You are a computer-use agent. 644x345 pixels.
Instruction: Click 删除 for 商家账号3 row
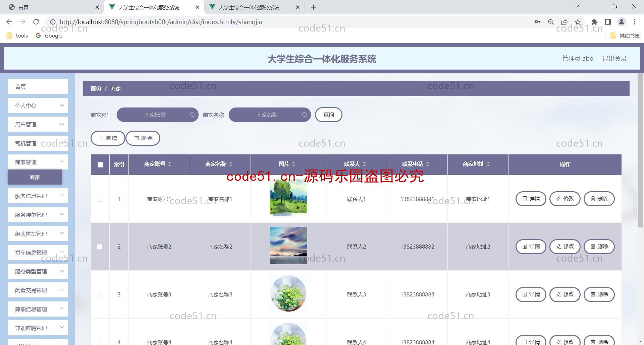click(x=599, y=294)
